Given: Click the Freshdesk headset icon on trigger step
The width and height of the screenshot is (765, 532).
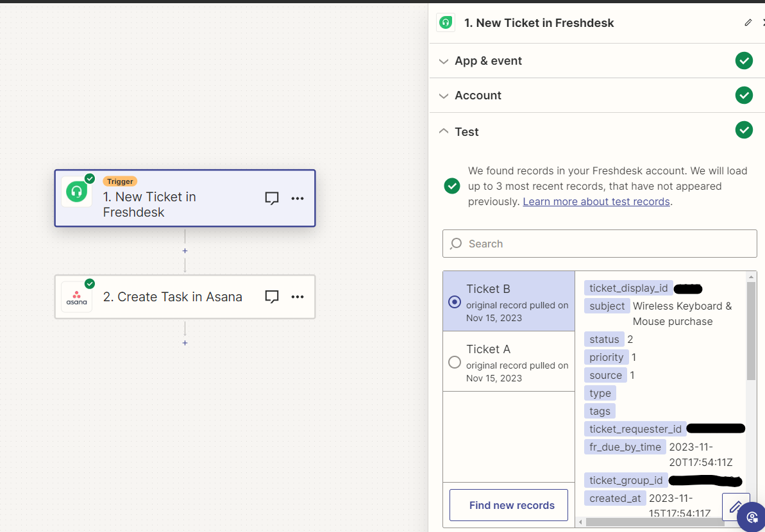Looking at the screenshot, I should (x=76, y=192).
